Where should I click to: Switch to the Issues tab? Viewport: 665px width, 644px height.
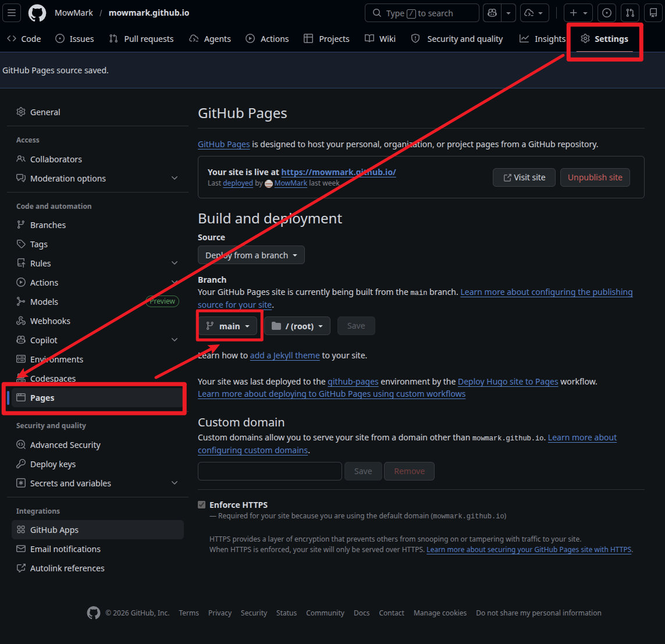pos(74,38)
